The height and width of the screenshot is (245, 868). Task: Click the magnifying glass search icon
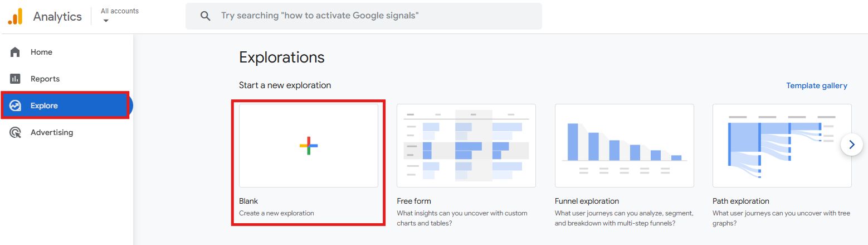pos(206,16)
